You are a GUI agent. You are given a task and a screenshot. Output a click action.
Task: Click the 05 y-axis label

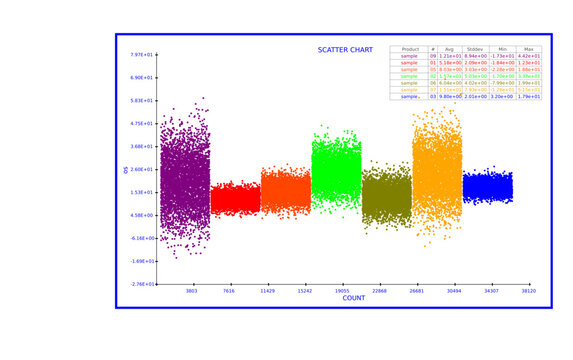[x=126, y=170]
